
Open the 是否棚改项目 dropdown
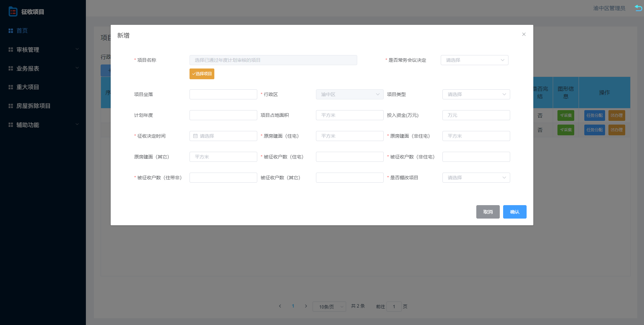pyautogui.click(x=476, y=178)
